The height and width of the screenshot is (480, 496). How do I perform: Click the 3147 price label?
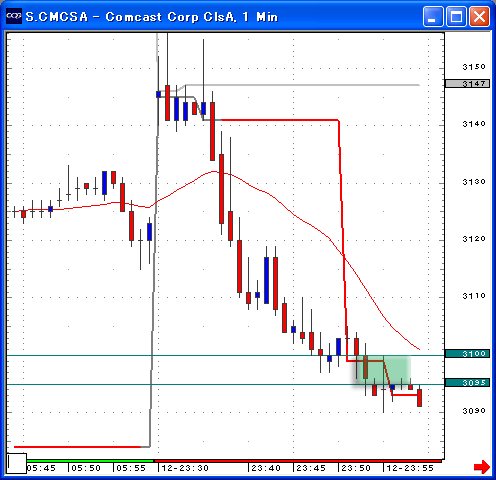pos(467,83)
